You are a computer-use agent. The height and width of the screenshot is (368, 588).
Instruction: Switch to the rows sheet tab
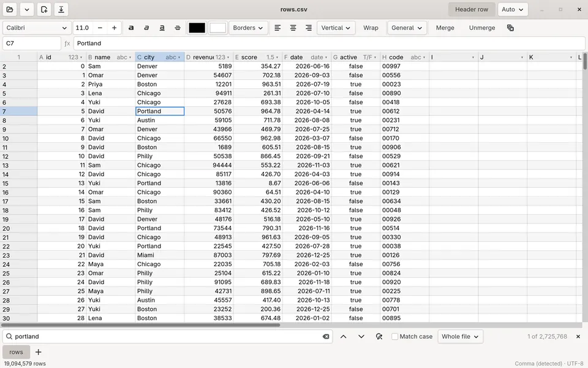click(16, 352)
